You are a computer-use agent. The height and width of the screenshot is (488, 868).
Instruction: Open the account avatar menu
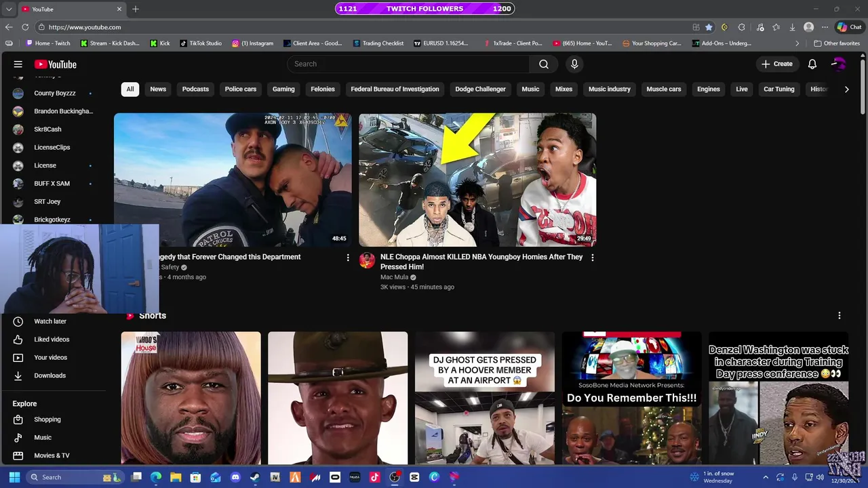click(x=839, y=64)
